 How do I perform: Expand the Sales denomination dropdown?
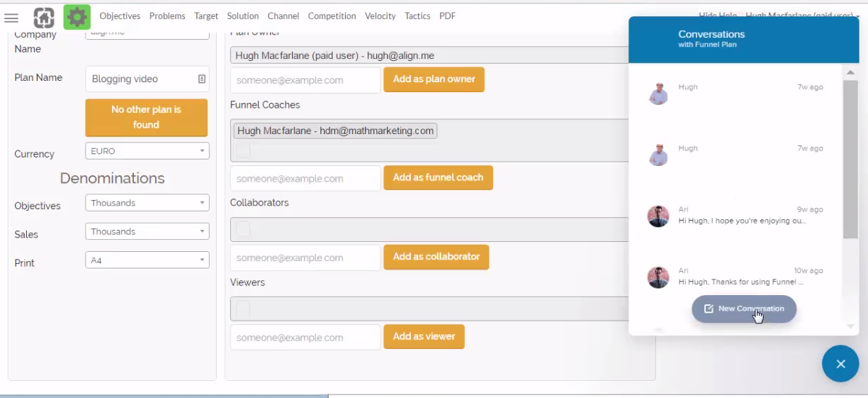click(x=147, y=231)
